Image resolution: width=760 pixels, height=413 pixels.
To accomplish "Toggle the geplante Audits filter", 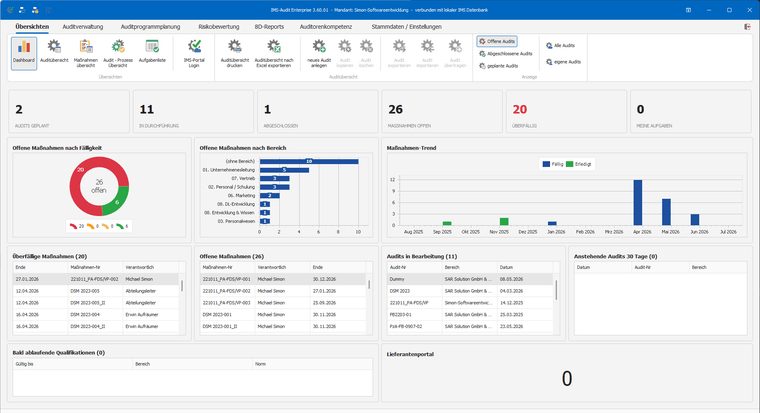I will (498, 65).
